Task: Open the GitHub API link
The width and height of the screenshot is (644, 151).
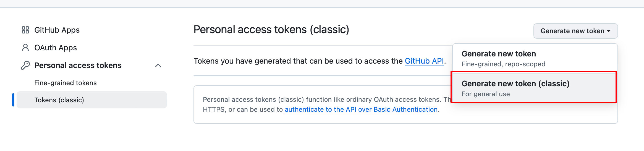Action: [x=424, y=61]
